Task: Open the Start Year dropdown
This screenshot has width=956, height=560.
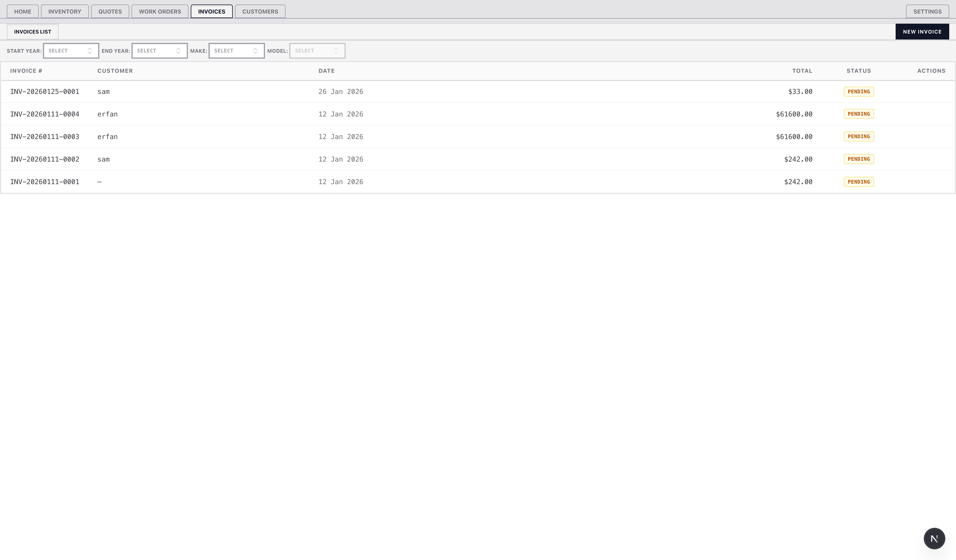Action: pyautogui.click(x=71, y=50)
